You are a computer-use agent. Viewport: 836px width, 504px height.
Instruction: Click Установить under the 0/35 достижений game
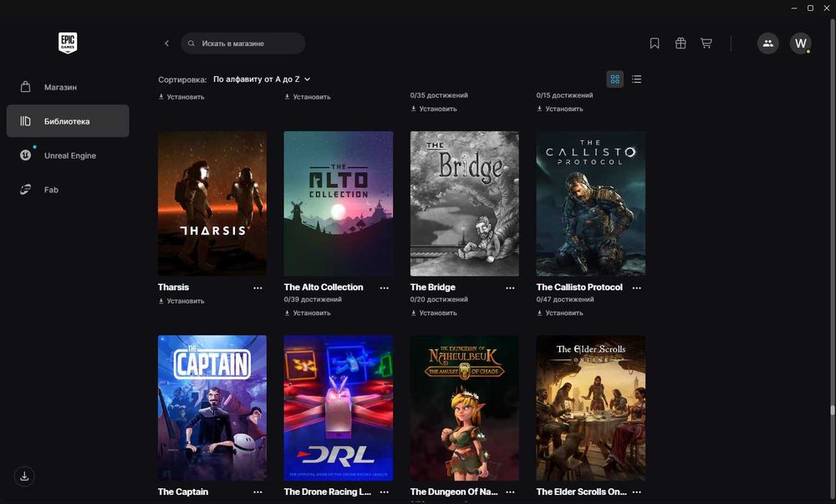(x=434, y=109)
